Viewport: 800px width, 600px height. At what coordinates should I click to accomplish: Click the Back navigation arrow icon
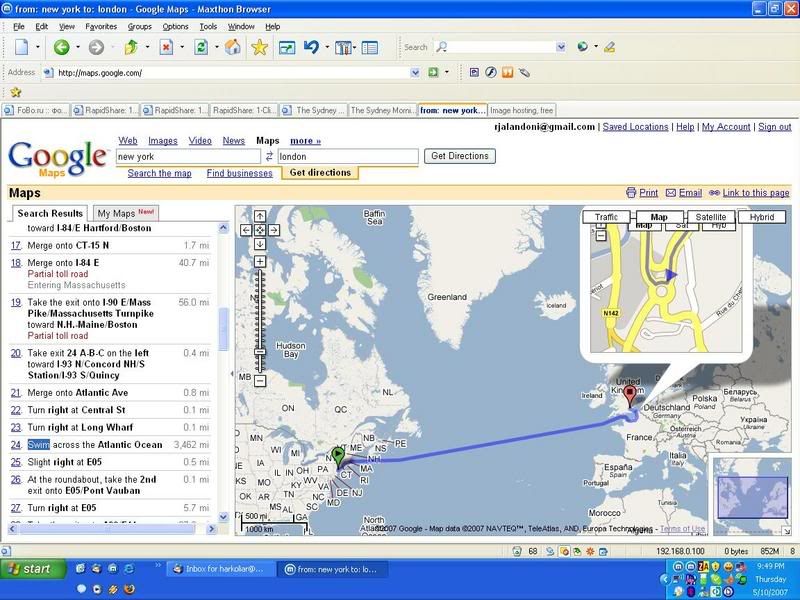point(62,47)
